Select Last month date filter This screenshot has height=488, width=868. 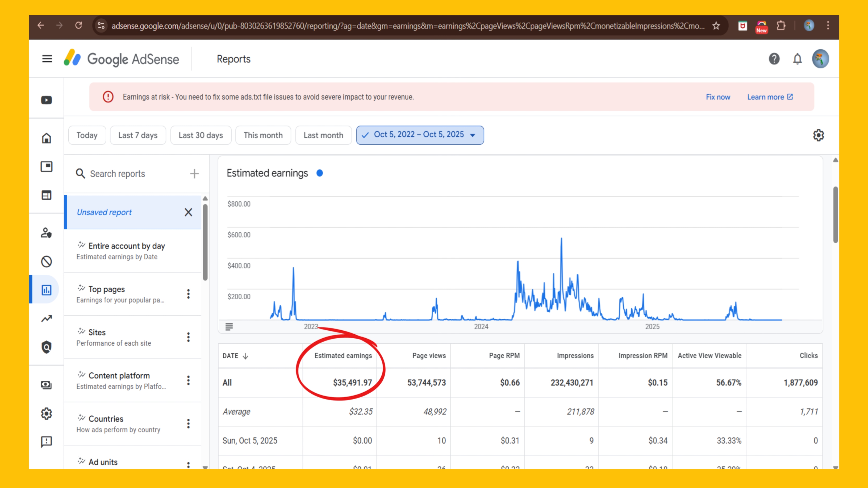pos(323,135)
